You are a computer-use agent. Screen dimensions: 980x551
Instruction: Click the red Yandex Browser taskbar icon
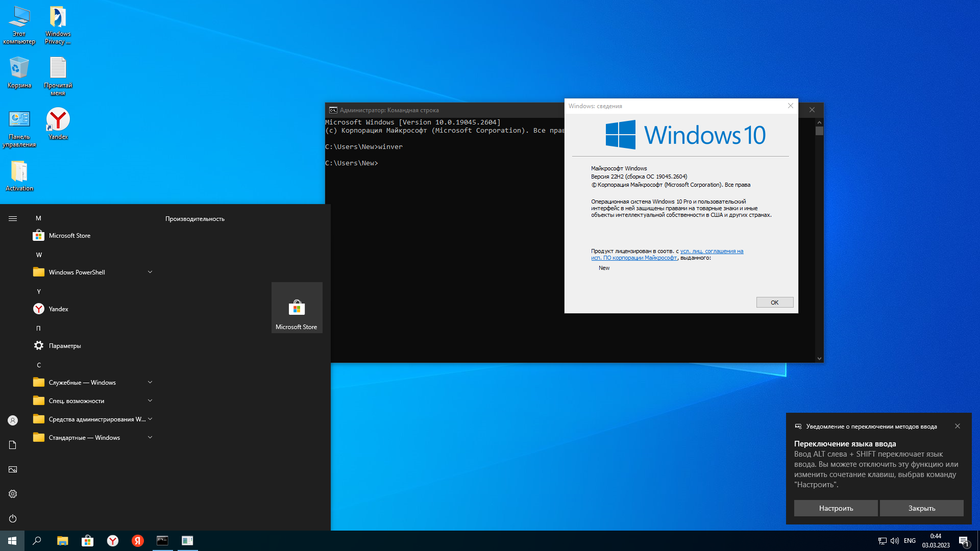coord(138,541)
